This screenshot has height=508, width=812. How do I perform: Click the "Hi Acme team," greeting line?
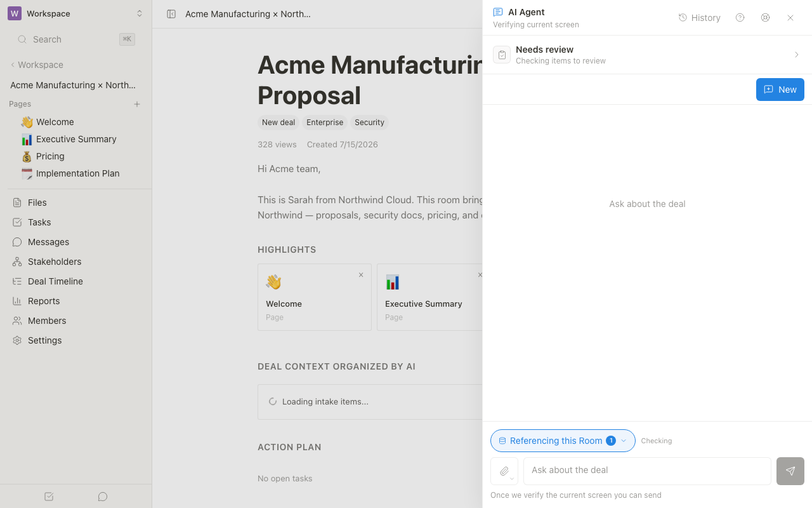[x=289, y=169]
